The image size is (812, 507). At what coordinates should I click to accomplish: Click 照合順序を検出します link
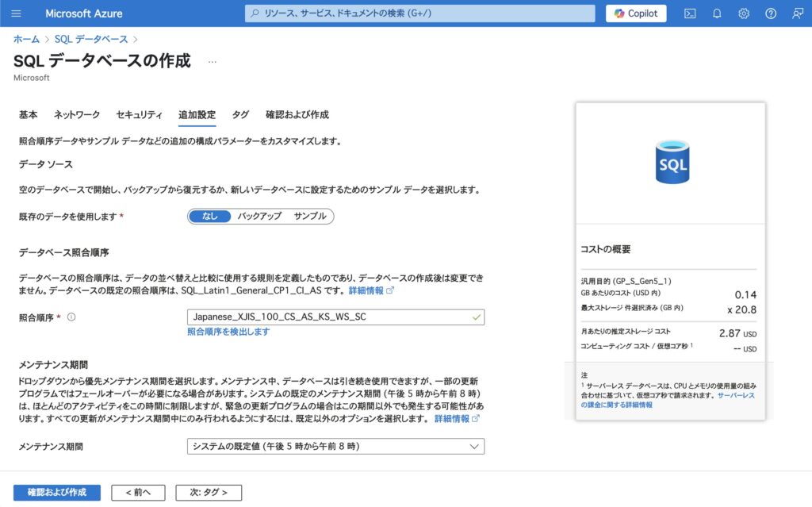pyautogui.click(x=228, y=332)
